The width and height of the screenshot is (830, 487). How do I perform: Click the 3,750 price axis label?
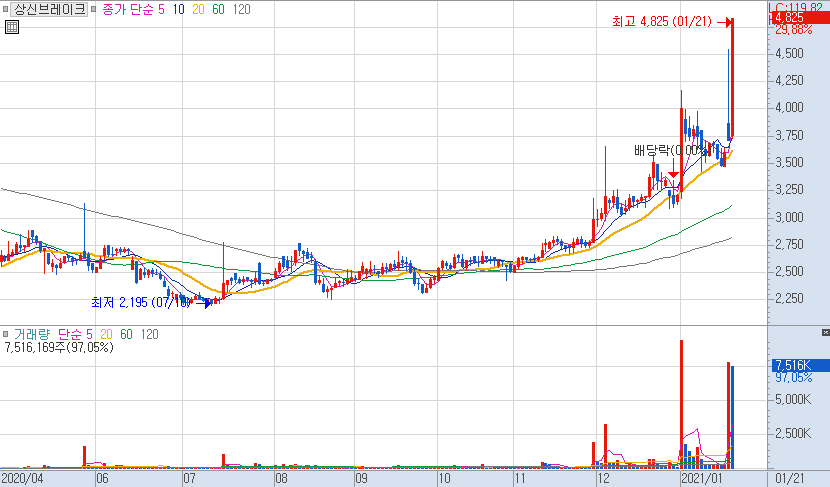click(x=789, y=135)
